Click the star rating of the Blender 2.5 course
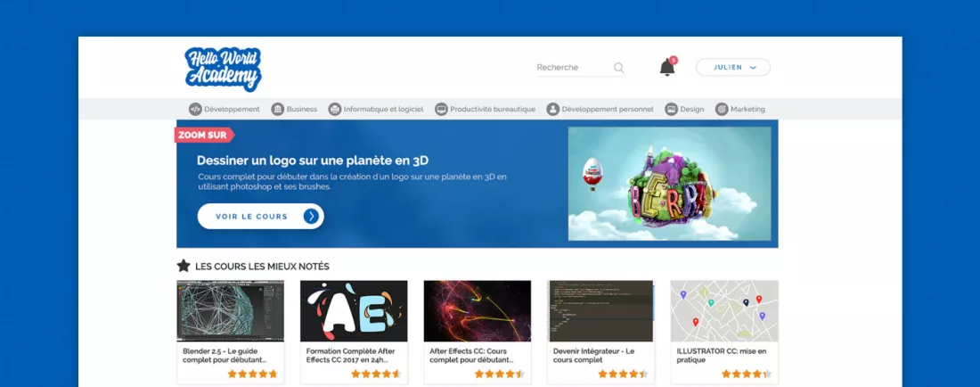Screen dimensions: 980x387 (252, 374)
